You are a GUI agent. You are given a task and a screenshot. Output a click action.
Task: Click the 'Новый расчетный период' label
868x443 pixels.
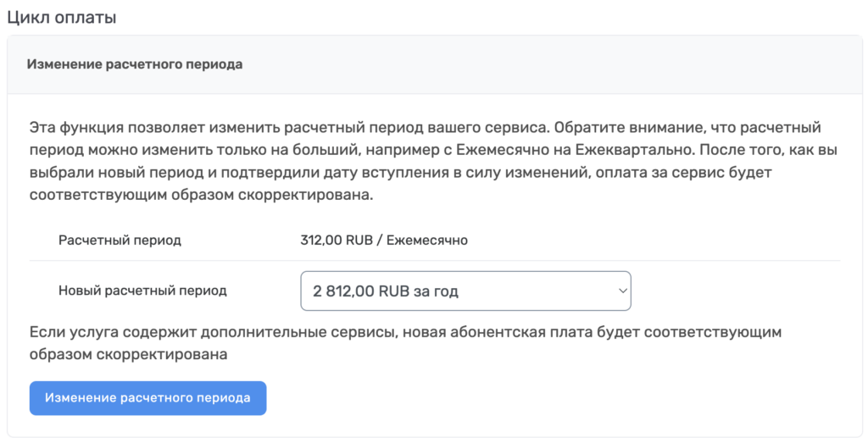[142, 291]
